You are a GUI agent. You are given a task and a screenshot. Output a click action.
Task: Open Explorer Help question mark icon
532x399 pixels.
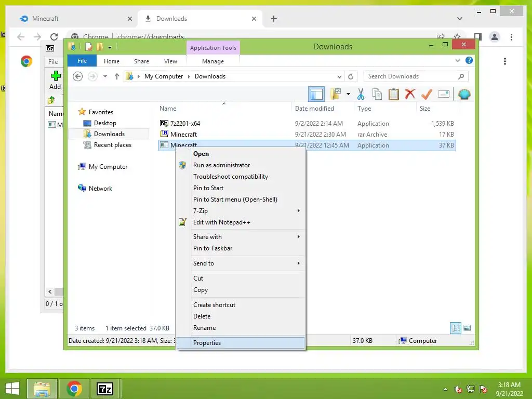[x=469, y=60]
